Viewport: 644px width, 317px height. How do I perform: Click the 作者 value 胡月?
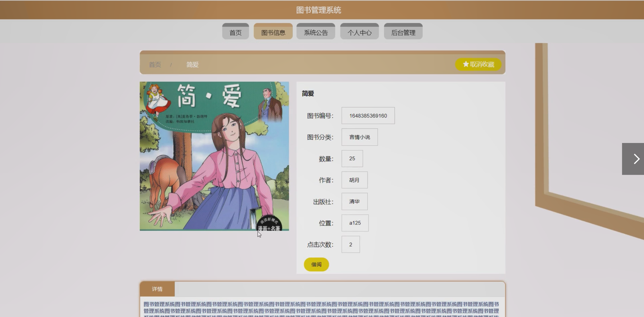click(x=355, y=180)
